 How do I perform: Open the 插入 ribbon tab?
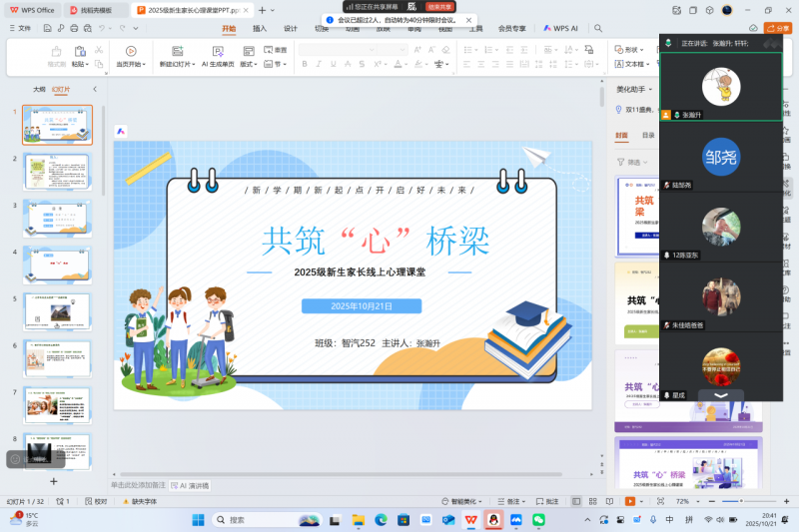(260, 29)
